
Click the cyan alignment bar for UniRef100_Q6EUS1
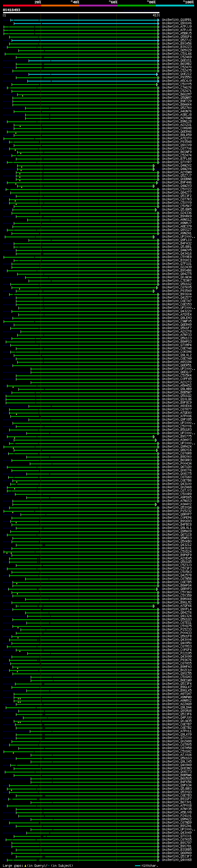[x=94, y=61]
